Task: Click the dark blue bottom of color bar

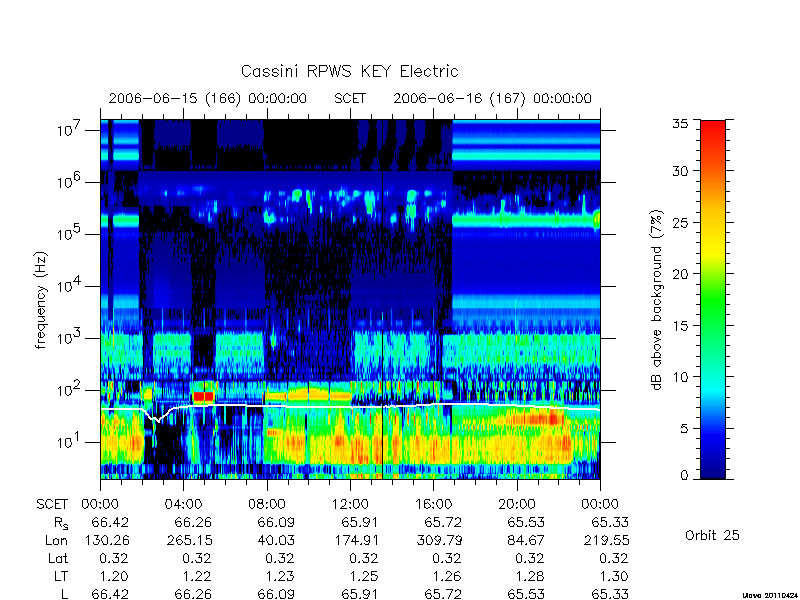Action: coord(713,472)
